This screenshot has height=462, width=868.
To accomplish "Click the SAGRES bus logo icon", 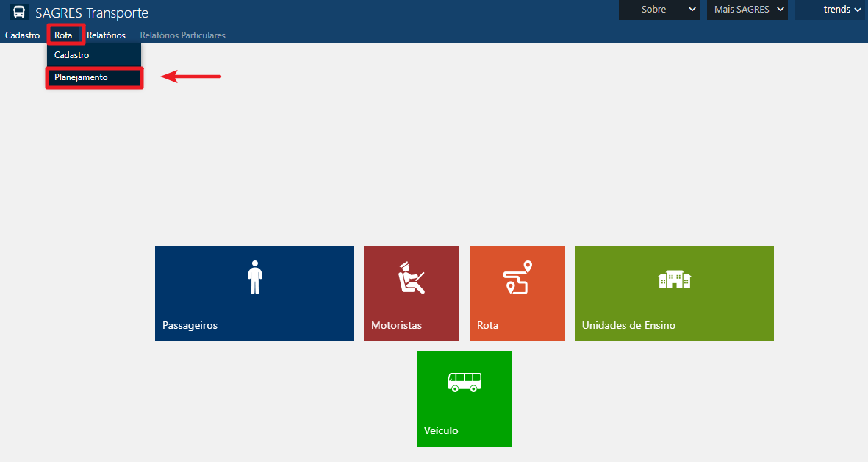I will click(19, 13).
